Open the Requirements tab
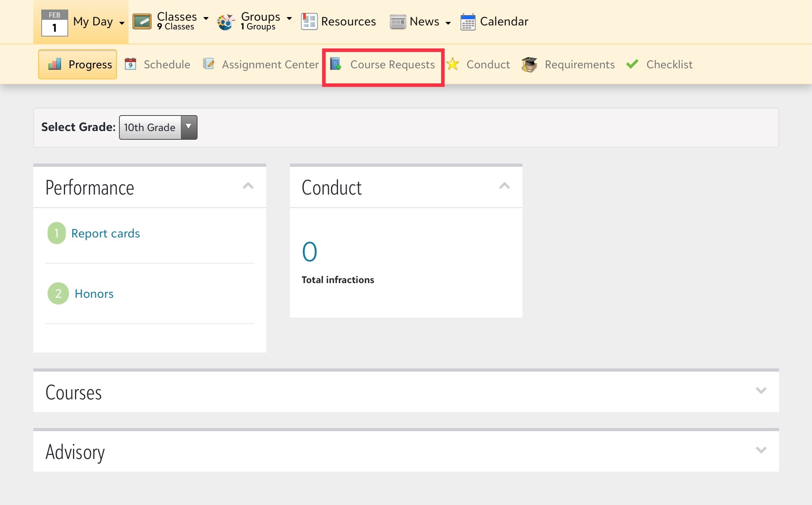Screen dimensions: 812x505 pos(568,64)
